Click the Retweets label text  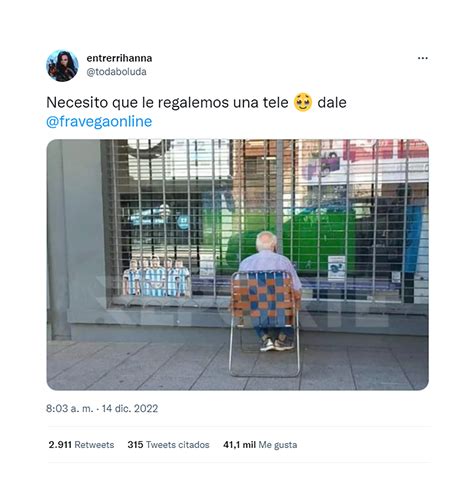point(94,445)
